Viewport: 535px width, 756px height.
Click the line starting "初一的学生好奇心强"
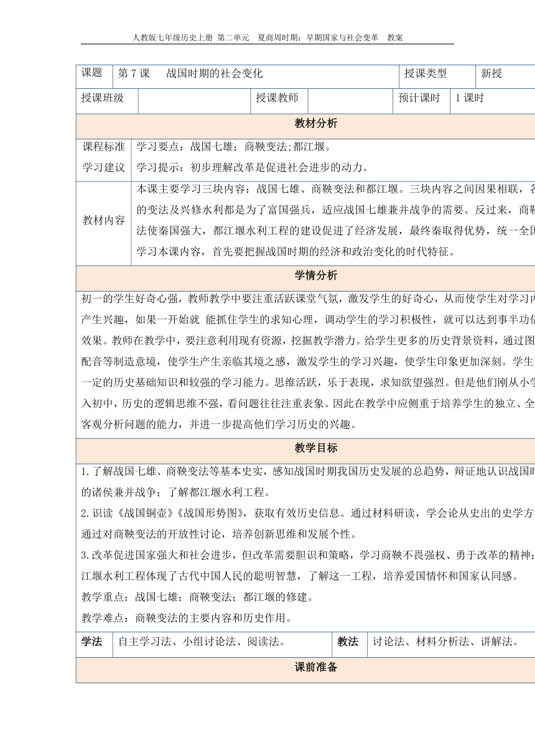308,298
